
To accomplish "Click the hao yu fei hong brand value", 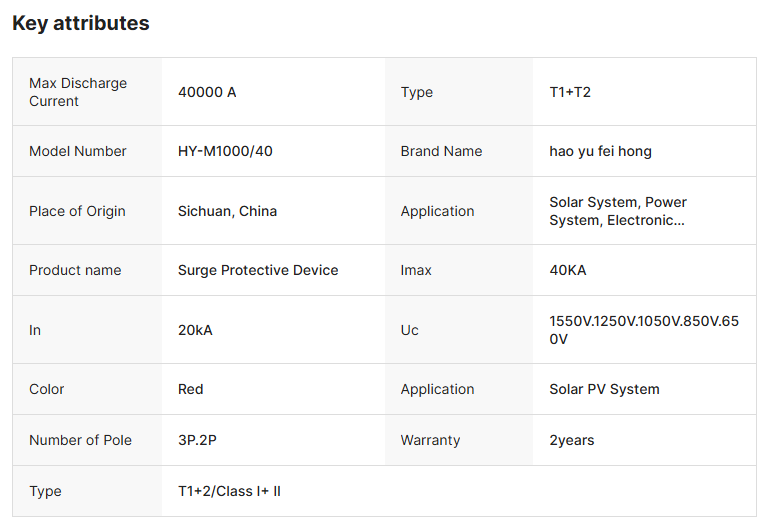I will [x=600, y=151].
